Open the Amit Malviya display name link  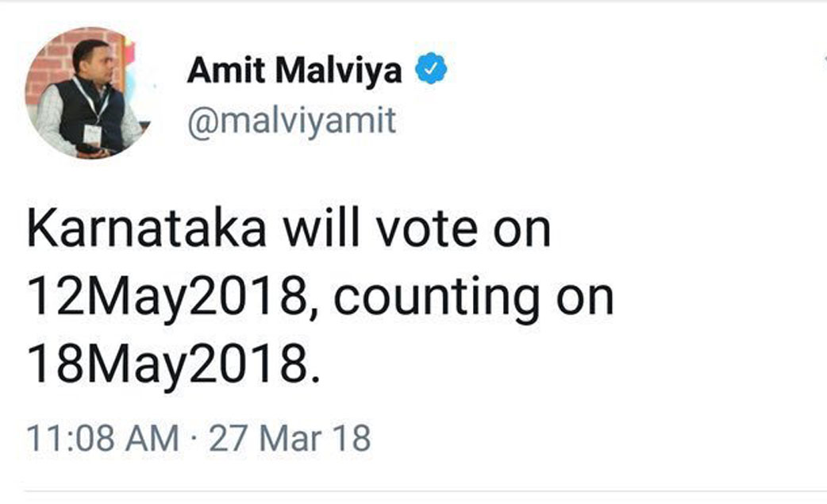[x=294, y=71]
